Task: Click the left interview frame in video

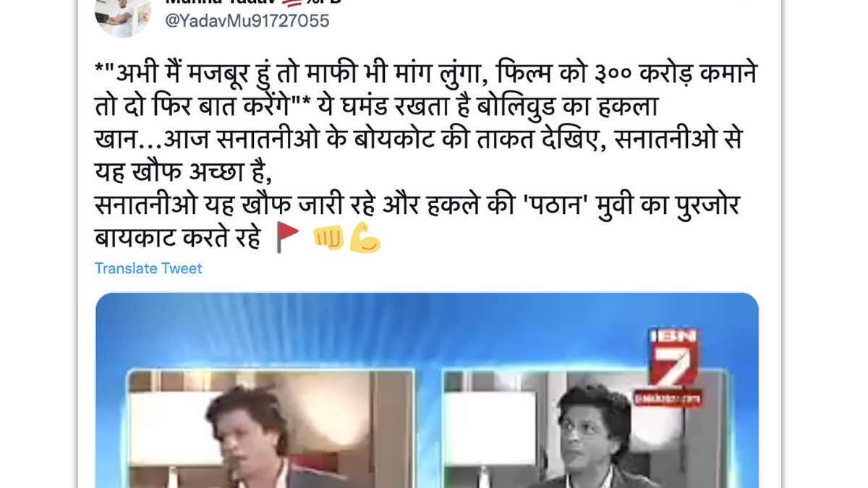Action: pyautogui.click(x=271, y=429)
